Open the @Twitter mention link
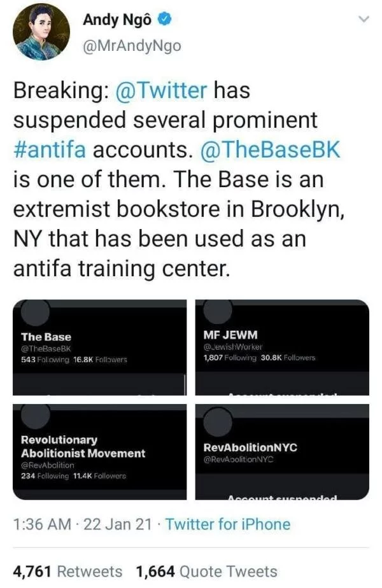The width and height of the screenshot is (382, 588). (161, 91)
